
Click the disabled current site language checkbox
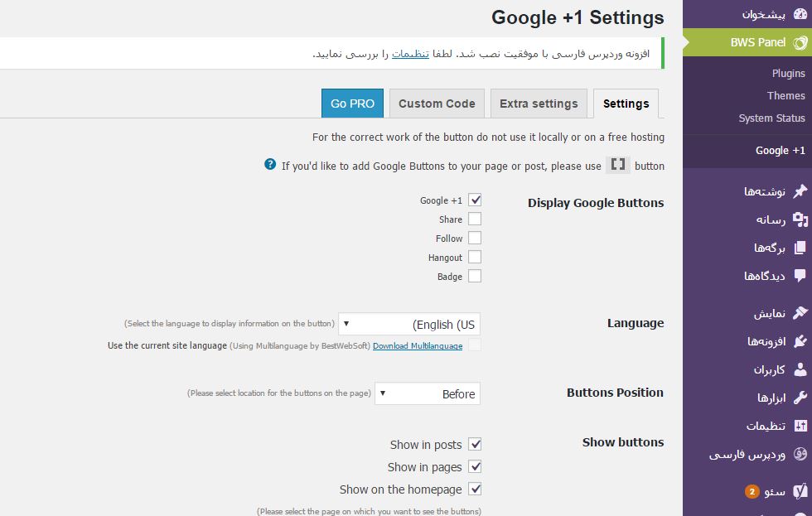pyautogui.click(x=475, y=345)
